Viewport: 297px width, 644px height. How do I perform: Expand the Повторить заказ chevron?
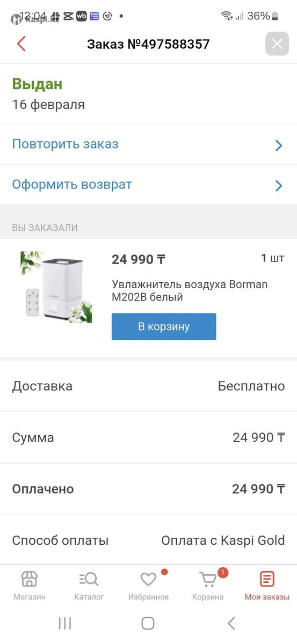[279, 145]
